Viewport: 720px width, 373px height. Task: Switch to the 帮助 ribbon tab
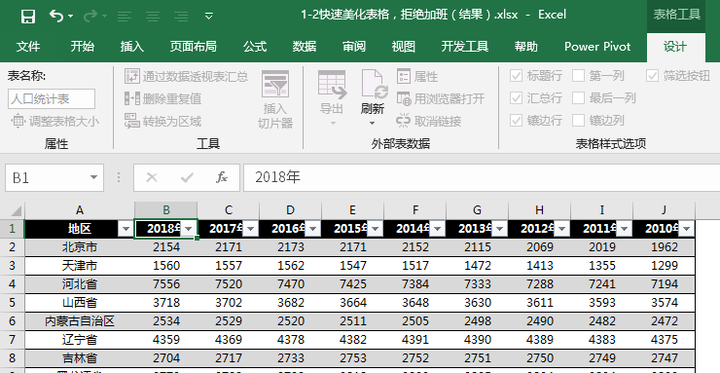coord(526,46)
